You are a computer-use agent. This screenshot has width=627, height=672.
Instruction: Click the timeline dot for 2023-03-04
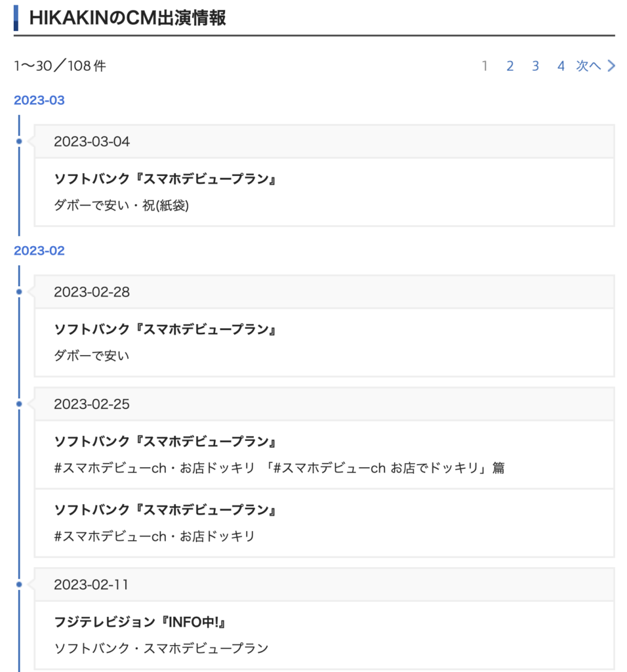tap(19, 142)
